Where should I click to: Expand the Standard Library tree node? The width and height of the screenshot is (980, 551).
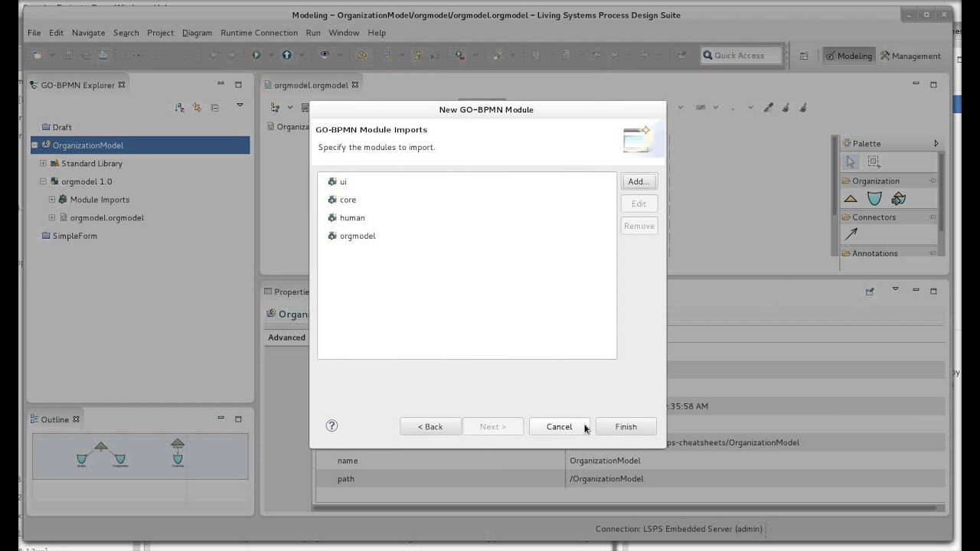point(43,163)
